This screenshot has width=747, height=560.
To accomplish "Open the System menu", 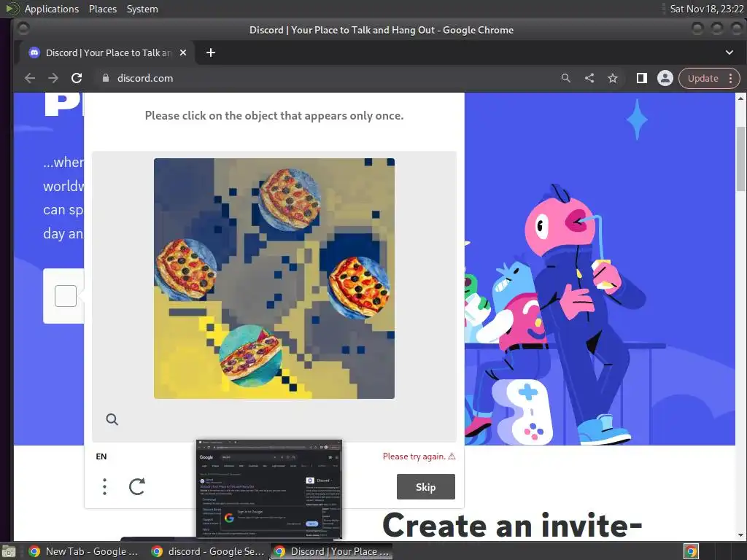I will point(142,9).
